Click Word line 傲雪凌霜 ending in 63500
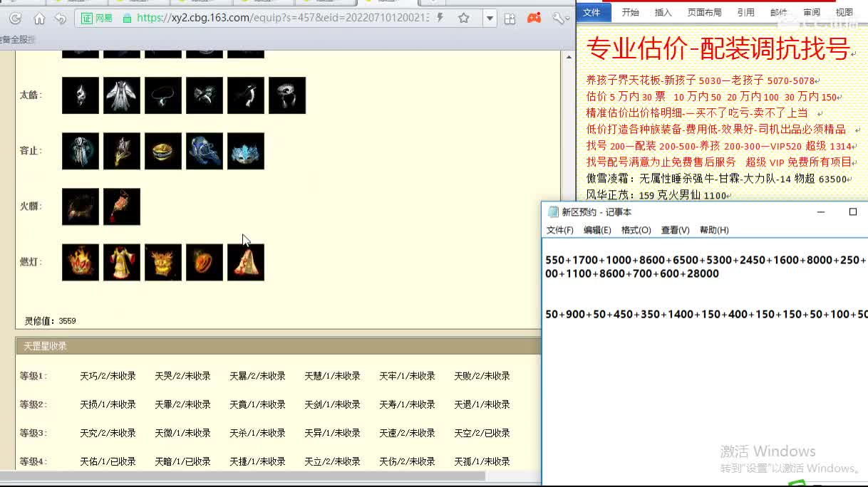 [x=718, y=179]
